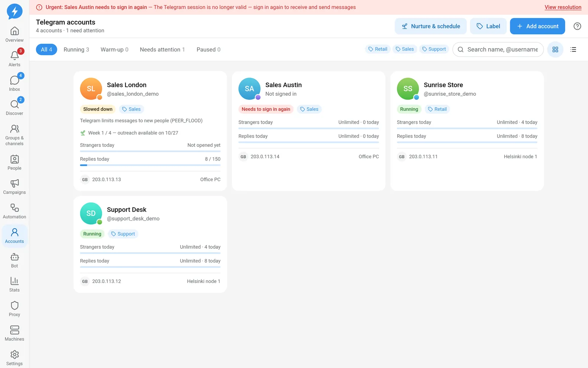Click the lightning bolt app logo
The image size is (588, 368).
click(15, 11)
